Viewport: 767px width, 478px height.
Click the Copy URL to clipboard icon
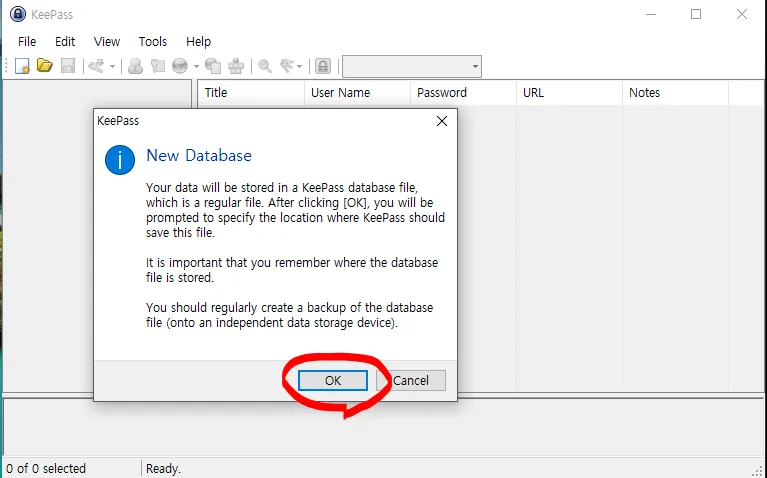point(213,66)
